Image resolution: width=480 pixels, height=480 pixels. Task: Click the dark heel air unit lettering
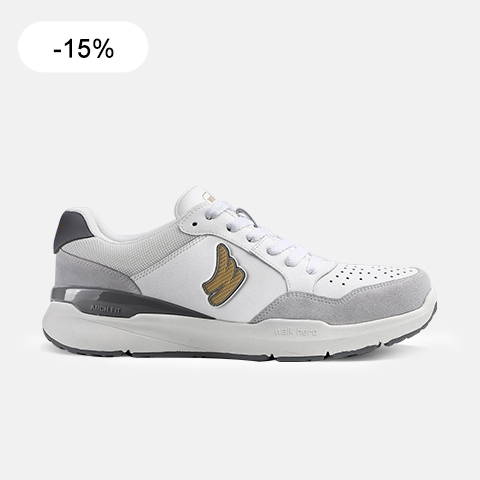point(106,309)
